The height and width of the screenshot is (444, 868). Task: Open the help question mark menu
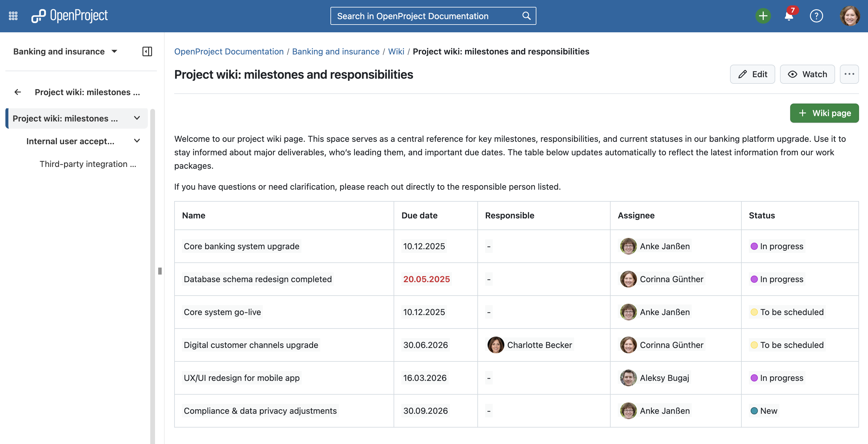pyautogui.click(x=816, y=16)
